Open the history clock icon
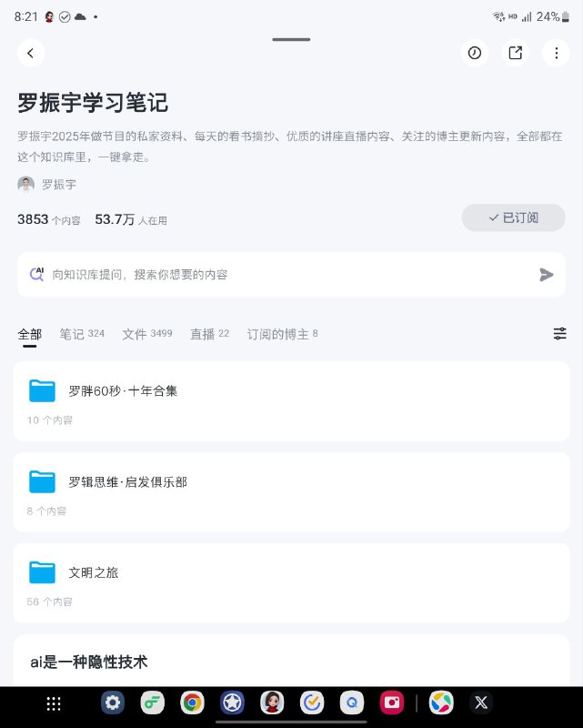 point(475,53)
